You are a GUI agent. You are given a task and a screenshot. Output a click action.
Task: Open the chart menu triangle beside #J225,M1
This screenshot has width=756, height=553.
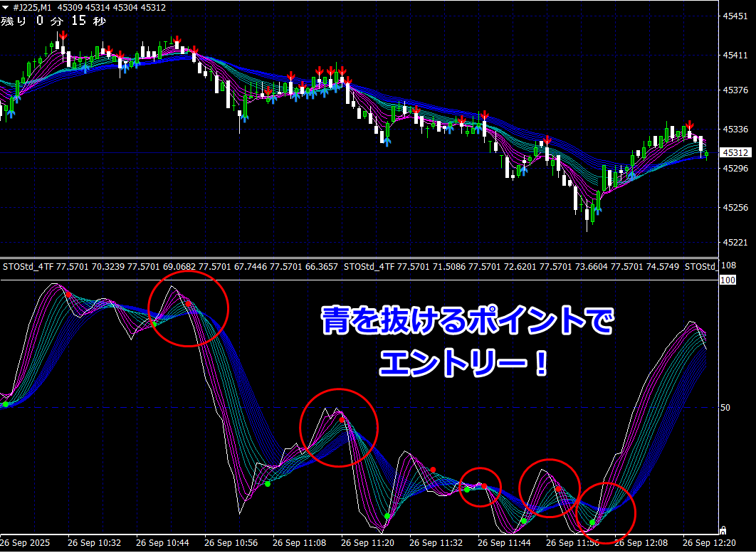coord(6,7)
